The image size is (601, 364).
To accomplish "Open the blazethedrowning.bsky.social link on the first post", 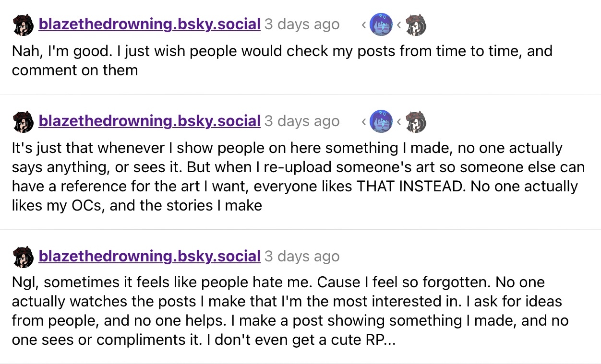I will (149, 24).
